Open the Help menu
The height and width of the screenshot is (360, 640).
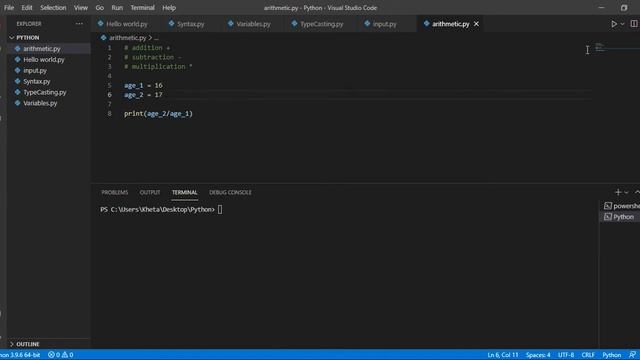[x=169, y=8]
